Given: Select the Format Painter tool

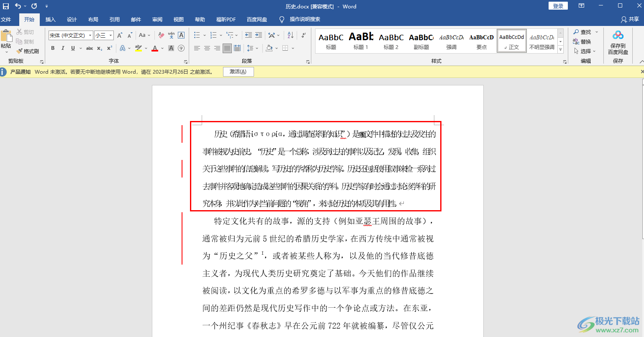Looking at the screenshot, I should point(28,51).
